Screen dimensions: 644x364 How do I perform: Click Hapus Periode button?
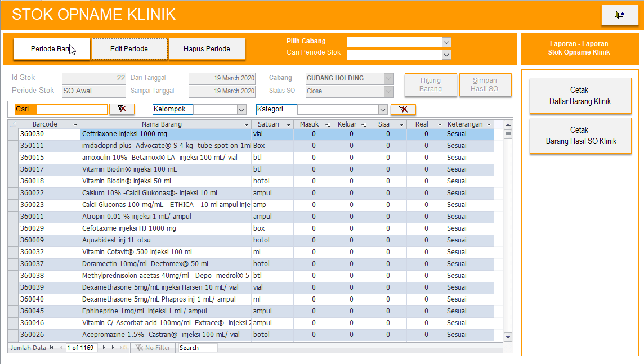tap(207, 49)
